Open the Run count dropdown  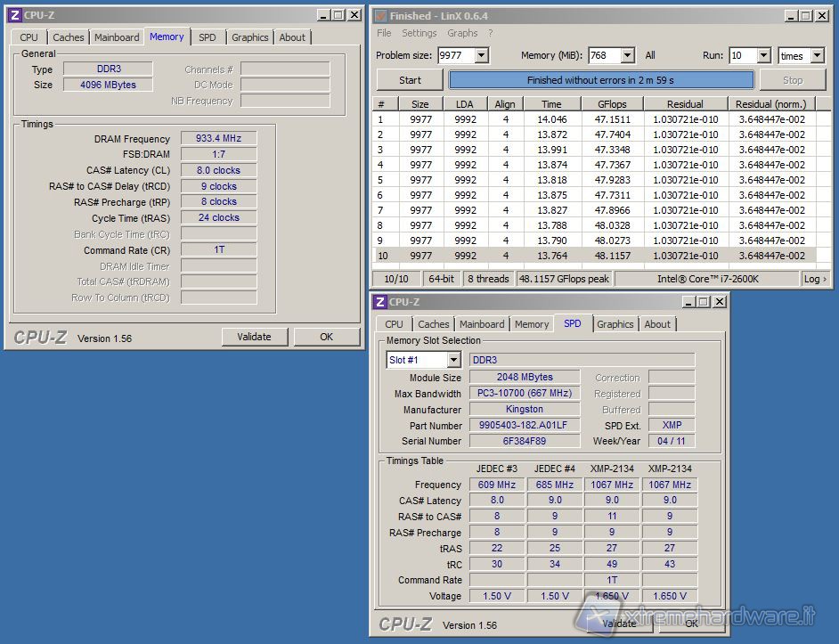click(763, 55)
